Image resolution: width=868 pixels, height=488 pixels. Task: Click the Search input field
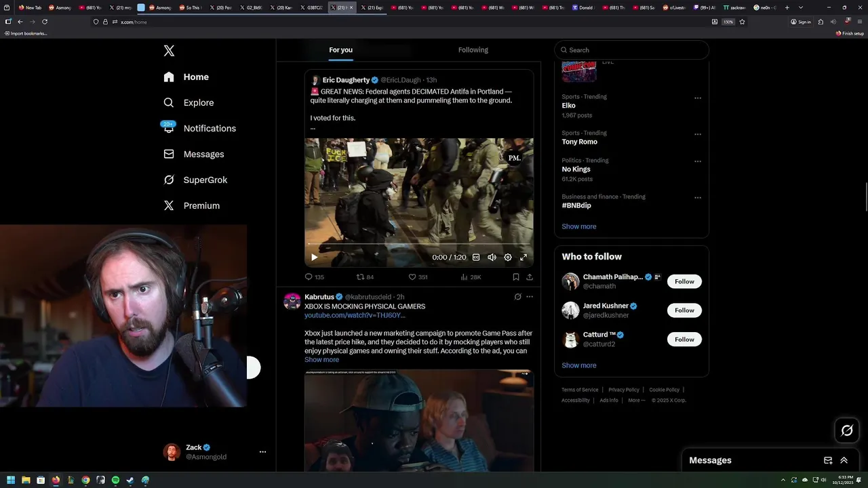coord(631,50)
